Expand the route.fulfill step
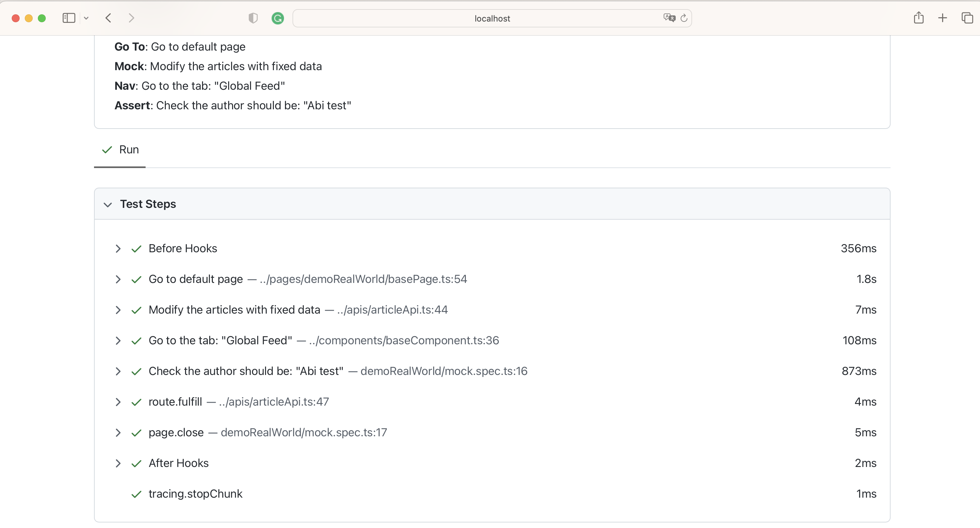 [x=118, y=402]
